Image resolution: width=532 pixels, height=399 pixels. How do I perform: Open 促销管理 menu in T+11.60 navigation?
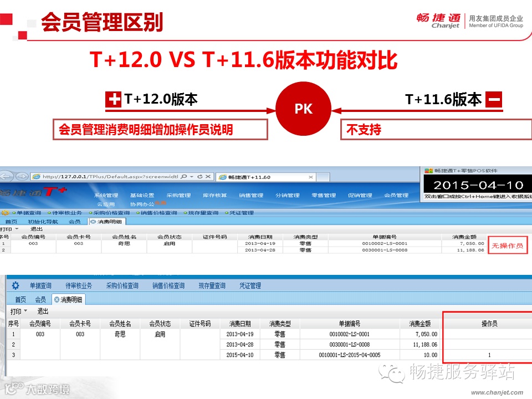[360, 196]
